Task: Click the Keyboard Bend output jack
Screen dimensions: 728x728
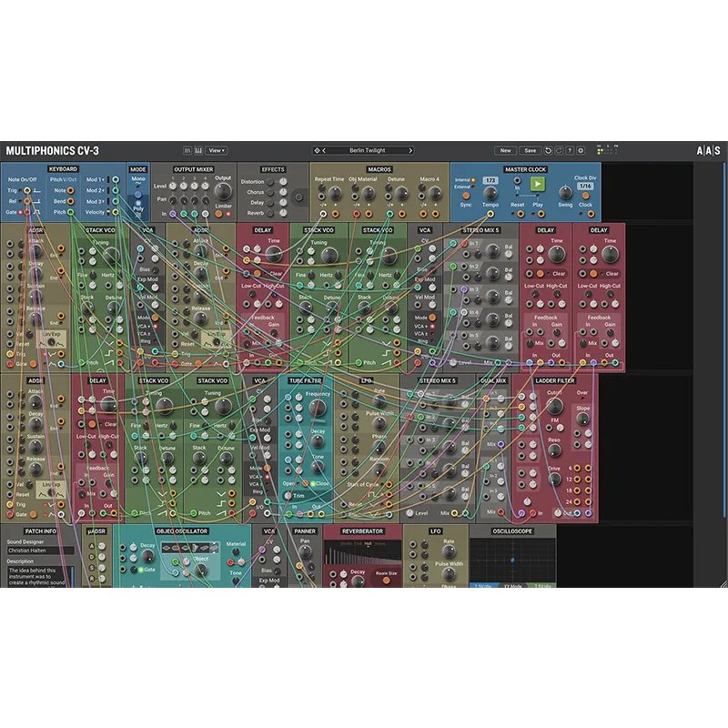Action: point(71,201)
